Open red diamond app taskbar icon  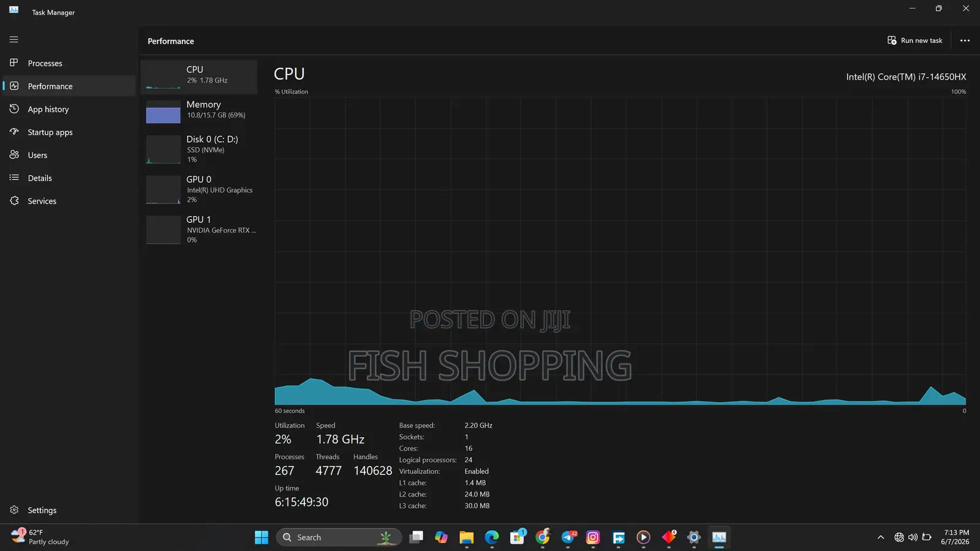pos(669,538)
